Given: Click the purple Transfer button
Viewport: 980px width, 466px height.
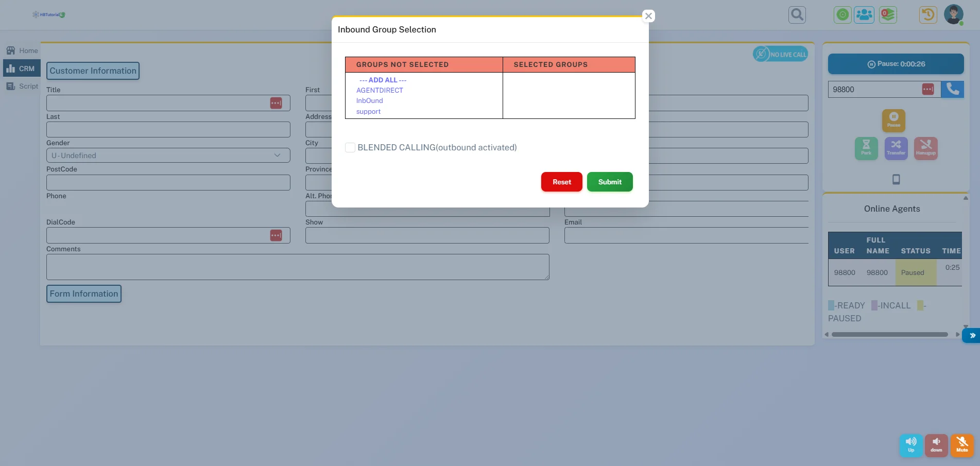Looking at the screenshot, I should point(896,148).
